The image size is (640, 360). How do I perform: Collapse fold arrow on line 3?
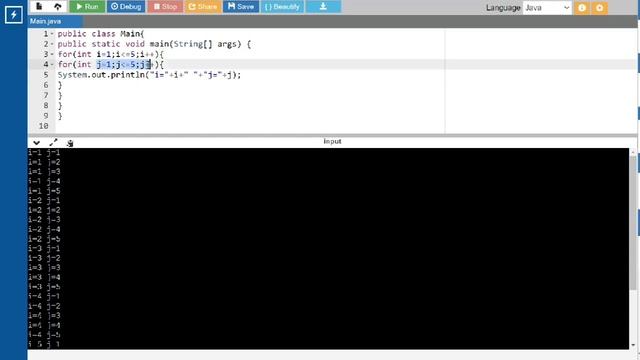click(52, 54)
